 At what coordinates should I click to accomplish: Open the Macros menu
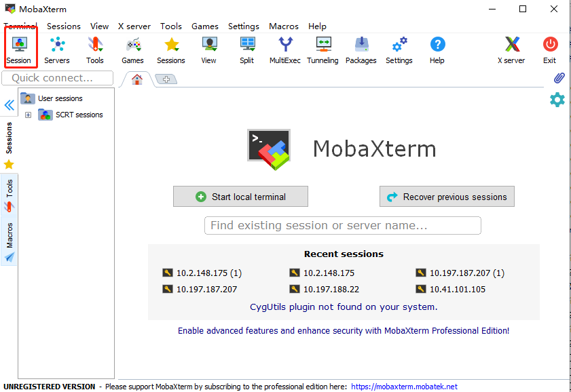tap(283, 26)
